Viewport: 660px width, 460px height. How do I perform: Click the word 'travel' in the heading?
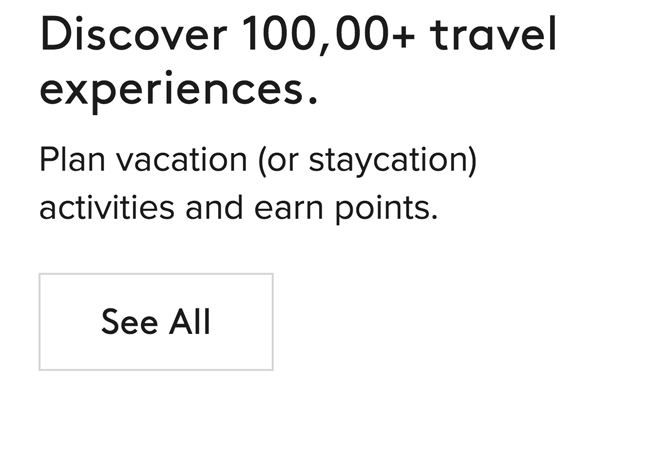click(493, 36)
